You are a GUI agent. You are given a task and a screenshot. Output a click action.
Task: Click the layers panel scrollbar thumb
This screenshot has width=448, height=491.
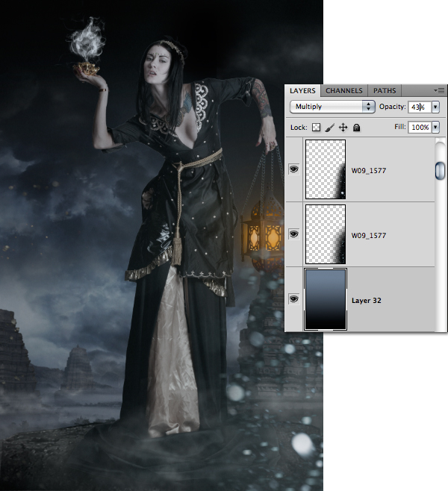click(x=441, y=171)
